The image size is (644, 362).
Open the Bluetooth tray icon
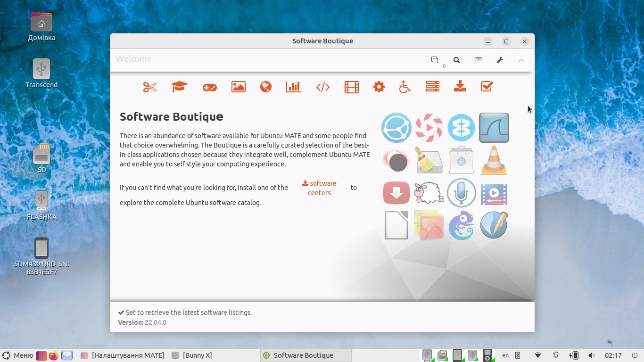click(517, 355)
